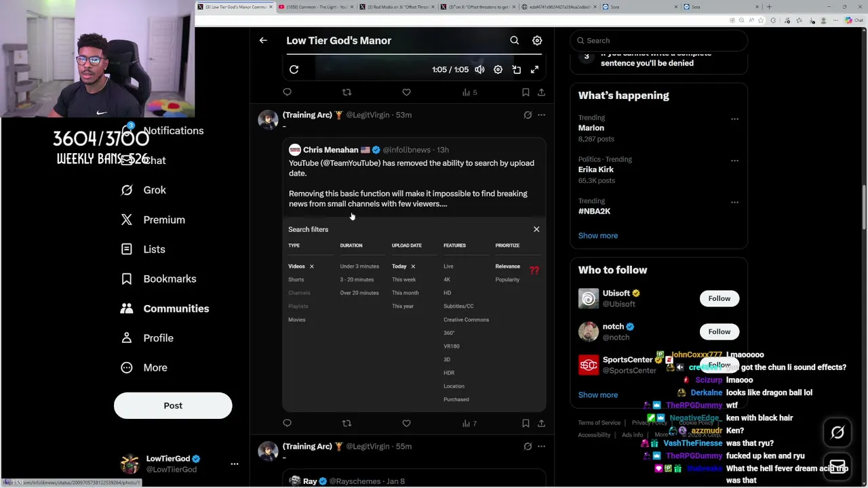Viewport: 868px width, 488px height.
Task: Open options for the Marlon trend
Action: [x=734, y=119]
